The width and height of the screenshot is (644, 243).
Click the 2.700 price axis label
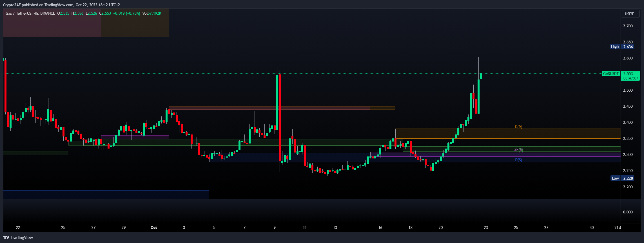(x=628, y=26)
